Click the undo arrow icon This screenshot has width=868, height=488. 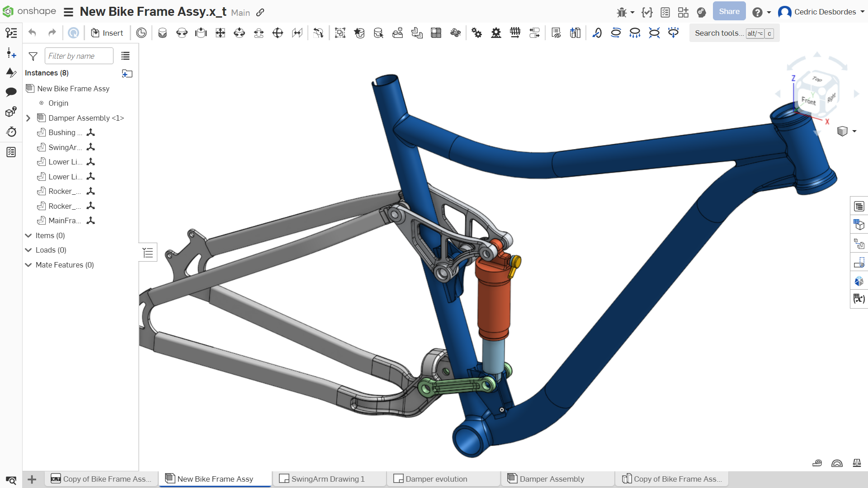pos(32,33)
